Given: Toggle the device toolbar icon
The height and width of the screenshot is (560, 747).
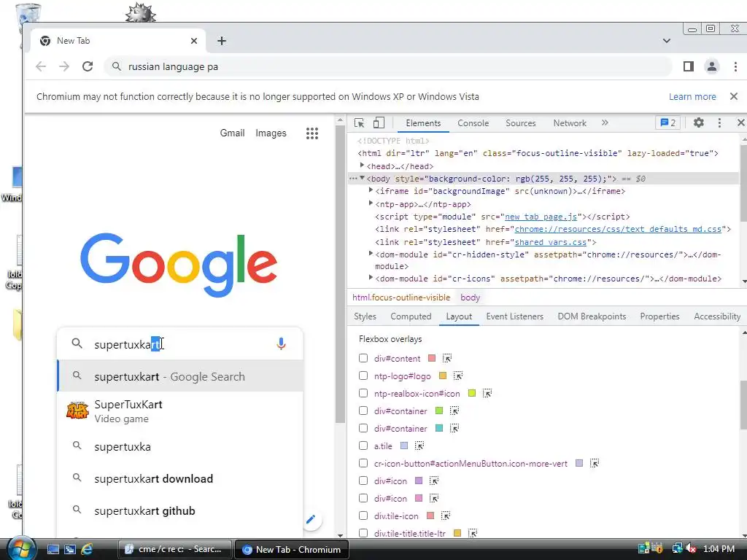Looking at the screenshot, I should click(379, 122).
